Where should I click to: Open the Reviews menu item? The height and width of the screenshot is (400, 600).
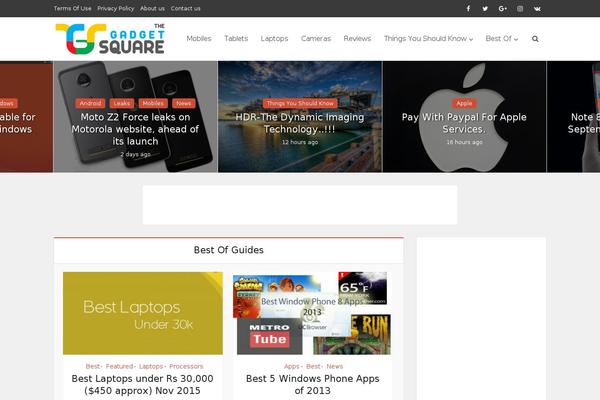coord(357,39)
